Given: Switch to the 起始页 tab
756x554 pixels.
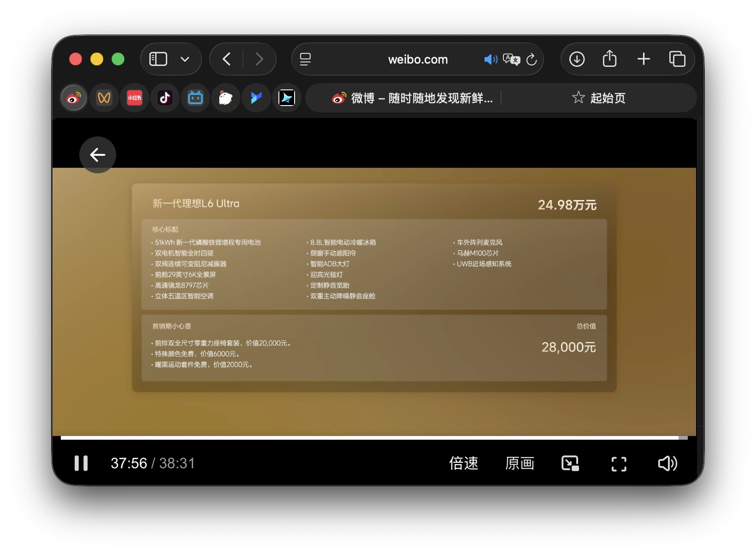Looking at the screenshot, I should (x=599, y=98).
